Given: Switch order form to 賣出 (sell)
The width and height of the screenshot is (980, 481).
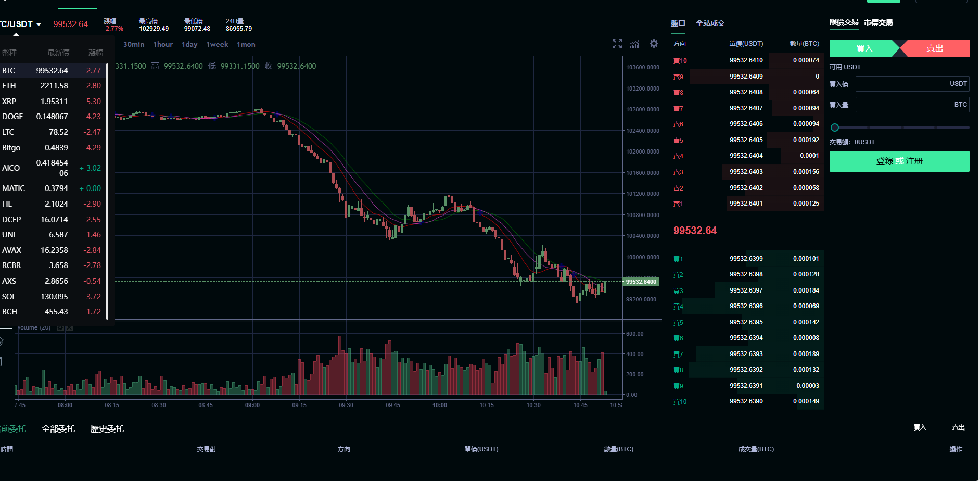Looking at the screenshot, I should (x=935, y=48).
